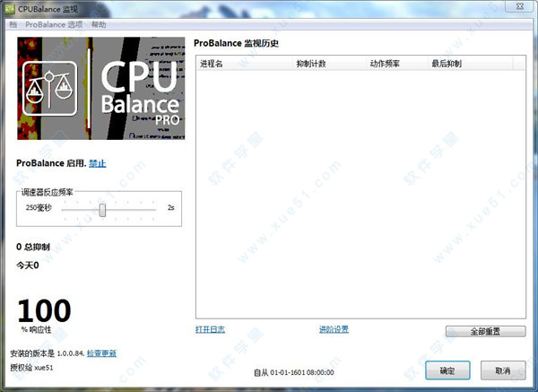The image size is (538, 392).
Task: Open the log via 打开日志 link
Action: coord(210,329)
